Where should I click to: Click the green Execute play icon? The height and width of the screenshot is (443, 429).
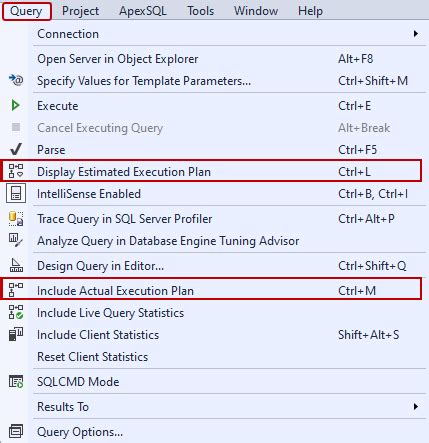(x=15, y=106)
